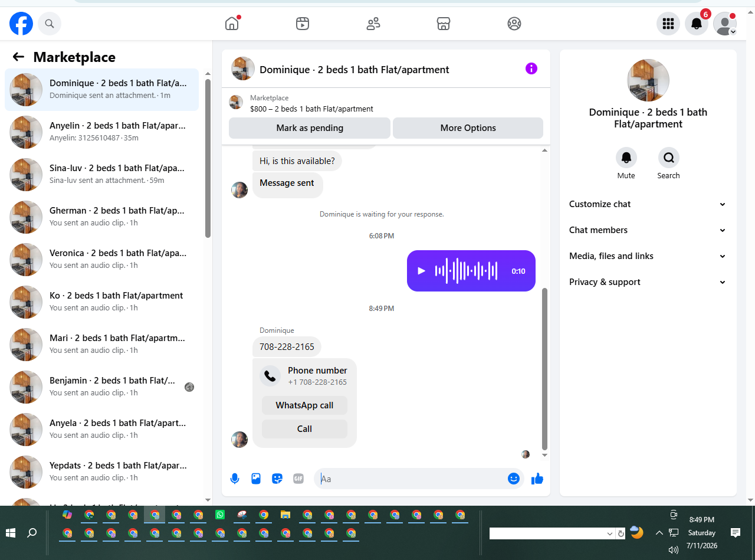This screenshot has width=755, height=560.
Task: Open the emoji picker in message box
Action: [x=513, y=479]
